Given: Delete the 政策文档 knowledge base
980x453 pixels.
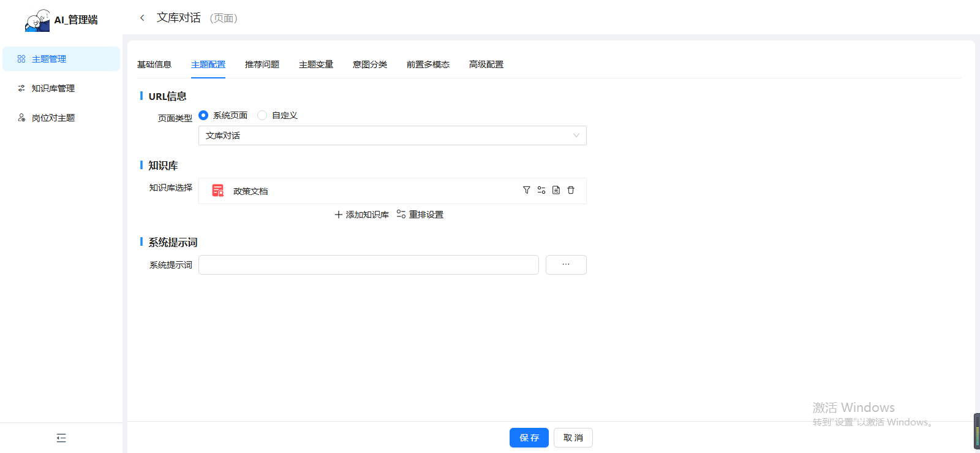Looking at the screenshot, I should tap(571, 190).
